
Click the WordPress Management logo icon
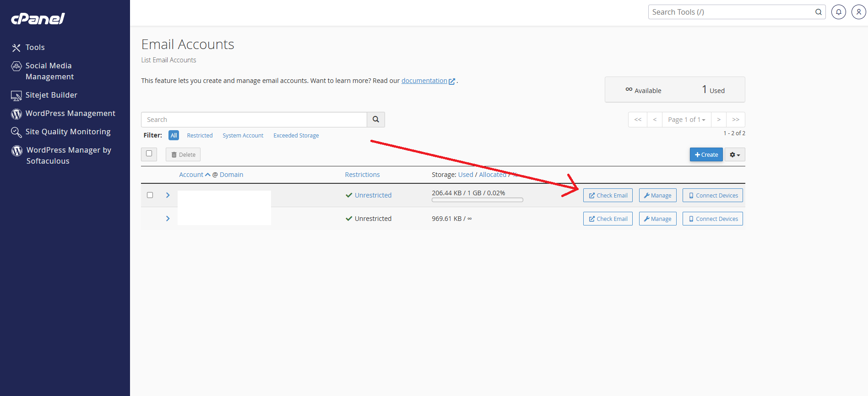point(16,114)
